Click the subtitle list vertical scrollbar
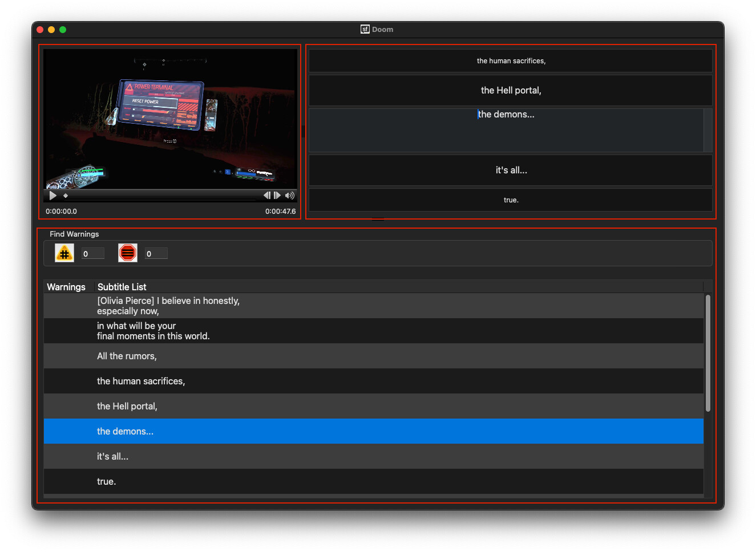The width and height of the screenshot is (756, 552). pos(708,354)
